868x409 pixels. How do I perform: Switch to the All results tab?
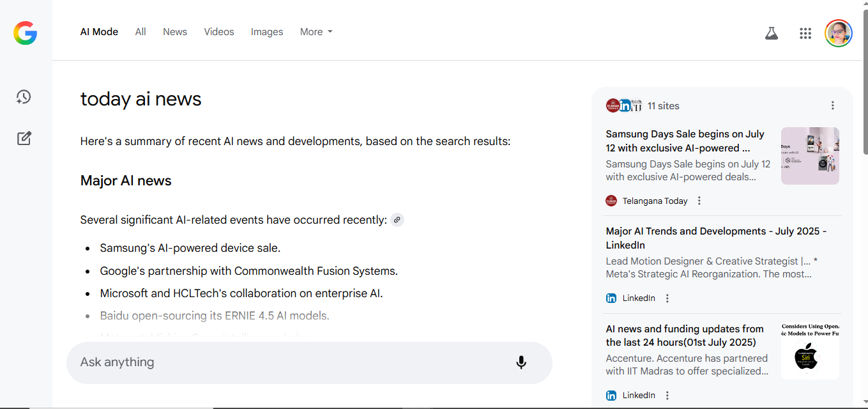click(x=141, y=32)
